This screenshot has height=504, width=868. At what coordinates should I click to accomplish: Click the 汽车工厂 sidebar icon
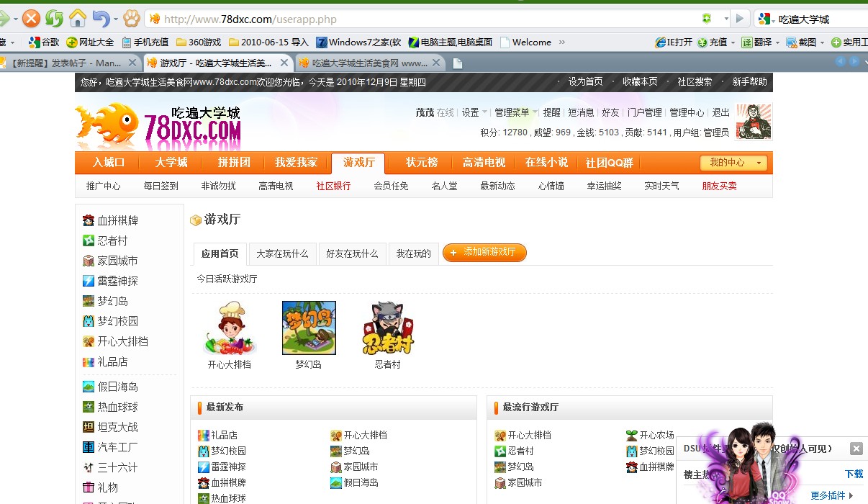(x=89, y=447)
